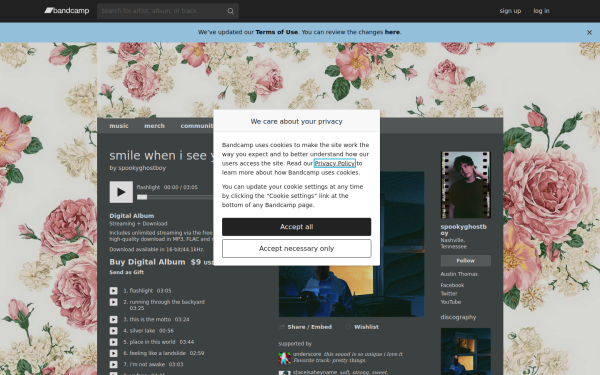Screen dimensions: 600x375
Task: Open underscore supporter avatar
Action: (x=284, y=358)
